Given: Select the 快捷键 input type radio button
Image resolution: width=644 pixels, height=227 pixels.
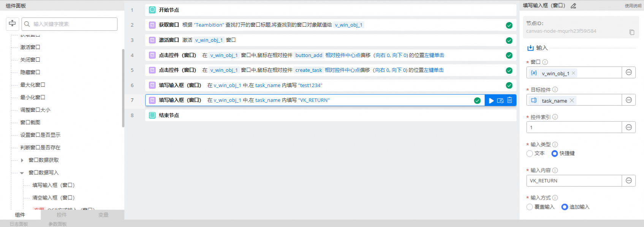Looking at the screenshot, I should pyautogui.click(x=555, y=154).
